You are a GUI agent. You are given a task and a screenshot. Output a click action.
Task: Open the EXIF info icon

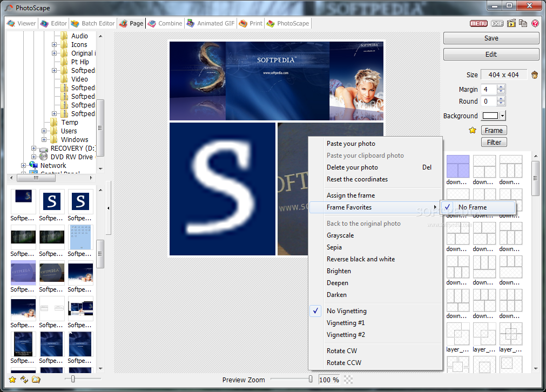497,23
